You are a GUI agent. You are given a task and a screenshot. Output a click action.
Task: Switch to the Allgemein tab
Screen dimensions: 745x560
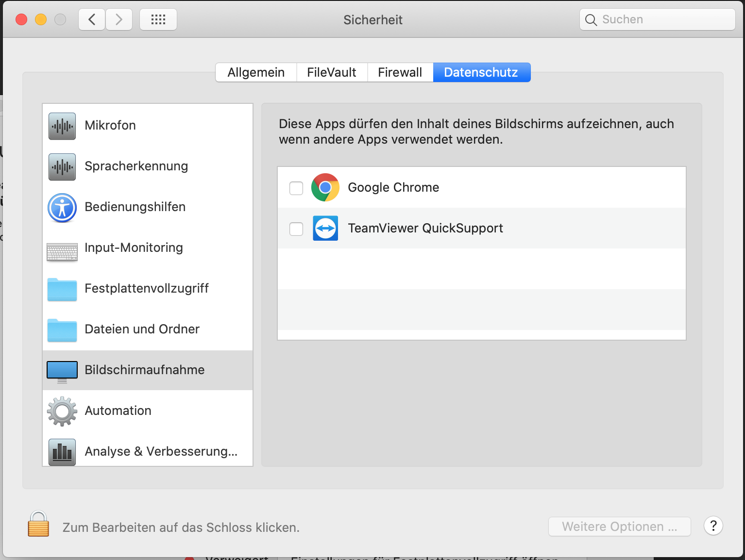click(x=256, y=72)
